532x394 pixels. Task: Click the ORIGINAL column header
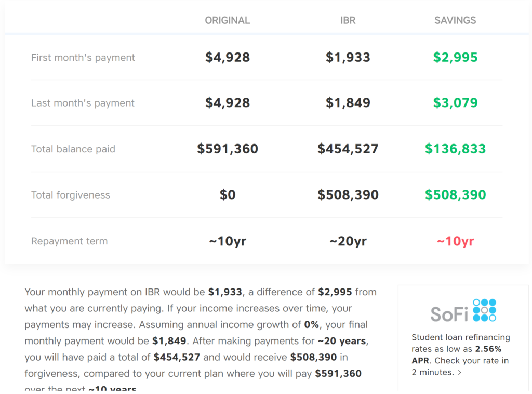pyautogui.click(x=227, y=20)
